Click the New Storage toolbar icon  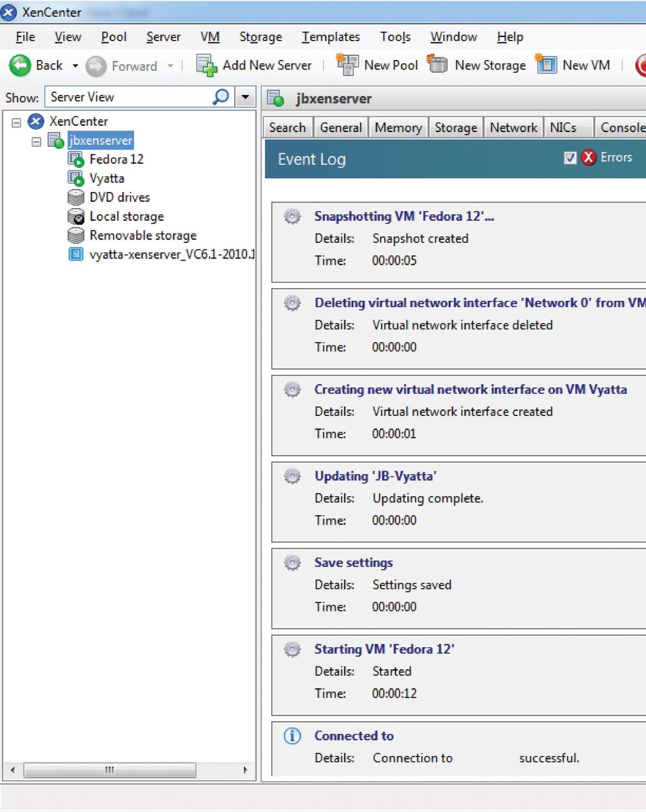(438, 65)
